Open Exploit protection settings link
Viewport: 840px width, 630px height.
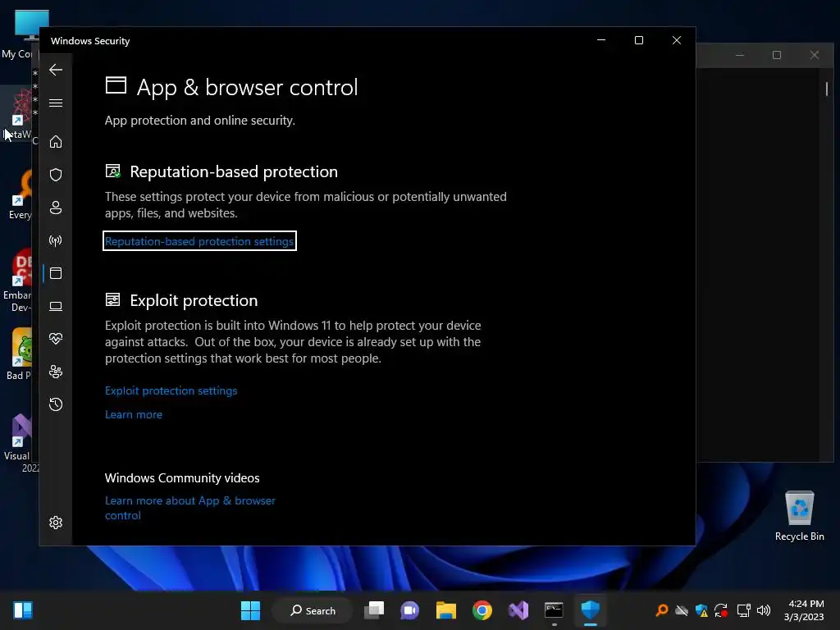(171, 390)
